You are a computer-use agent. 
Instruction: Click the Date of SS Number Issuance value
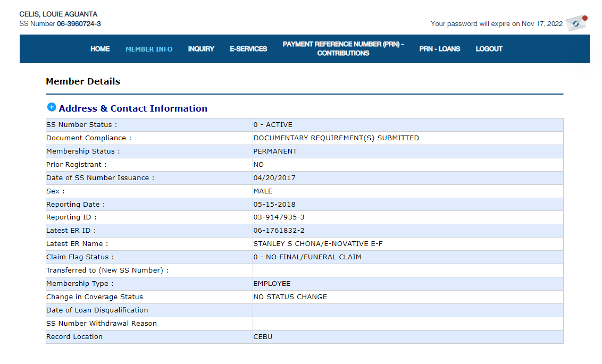tap(274, 178)
